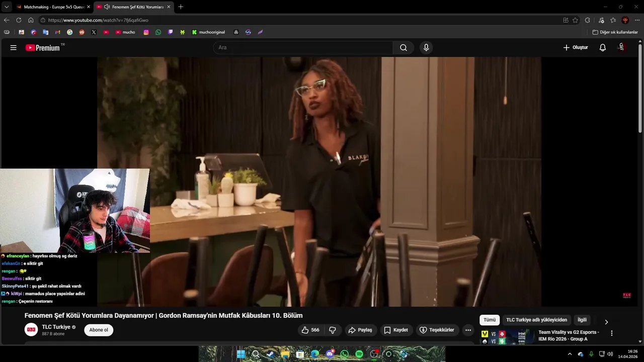Select TLC Turkiye adlı yükleyiciden chip
This screenshot has width=644, height=362.
pos(536,320)
